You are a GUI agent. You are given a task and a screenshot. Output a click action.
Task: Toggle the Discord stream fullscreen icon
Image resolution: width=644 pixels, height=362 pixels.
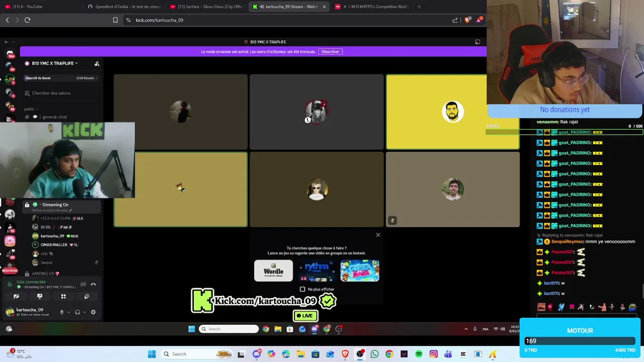[x=477, y=42]
